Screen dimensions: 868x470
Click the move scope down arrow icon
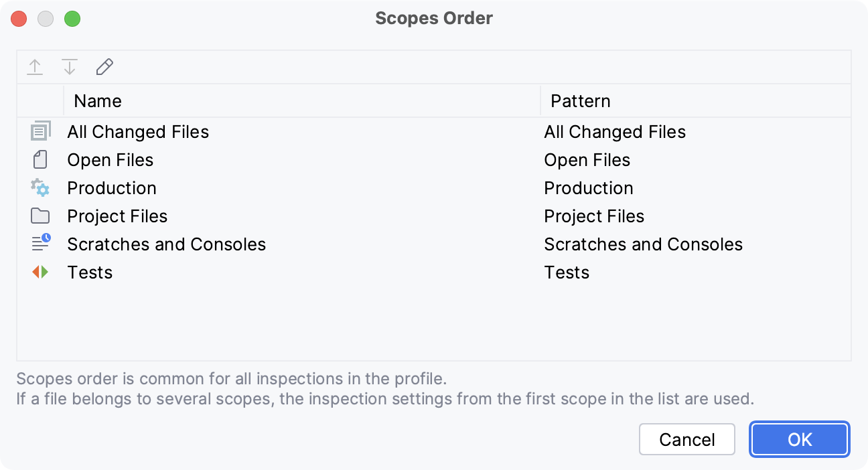click(69, 67)
